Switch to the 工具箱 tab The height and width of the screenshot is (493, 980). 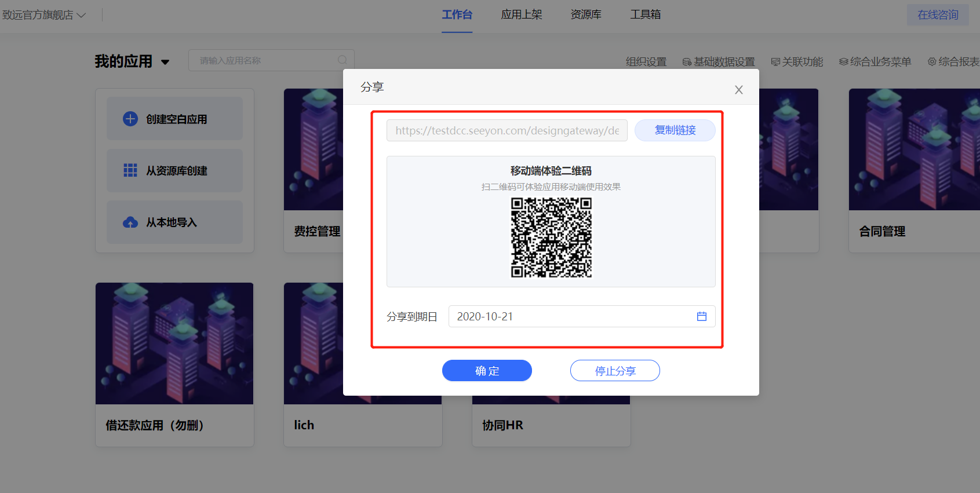pyautogui.click(x=646, y=14)
